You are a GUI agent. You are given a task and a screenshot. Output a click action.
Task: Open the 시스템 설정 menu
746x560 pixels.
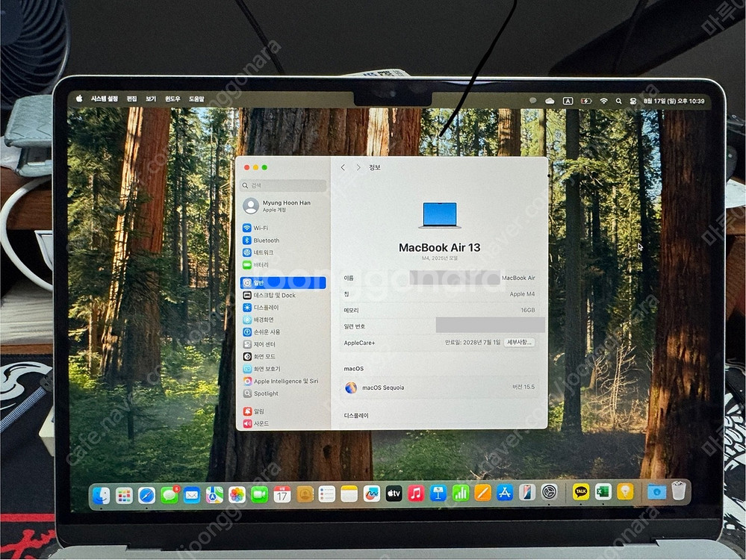[105, 99]
